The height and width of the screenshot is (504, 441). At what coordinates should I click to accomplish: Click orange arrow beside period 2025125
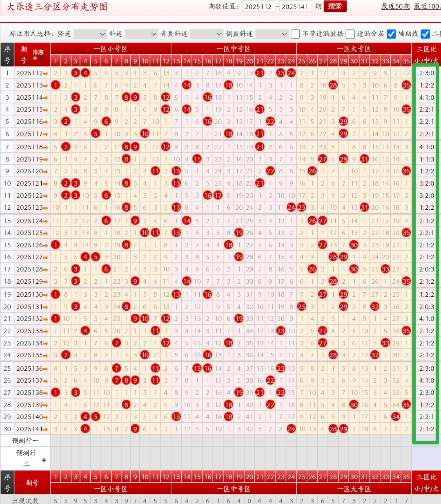point(45,233)
